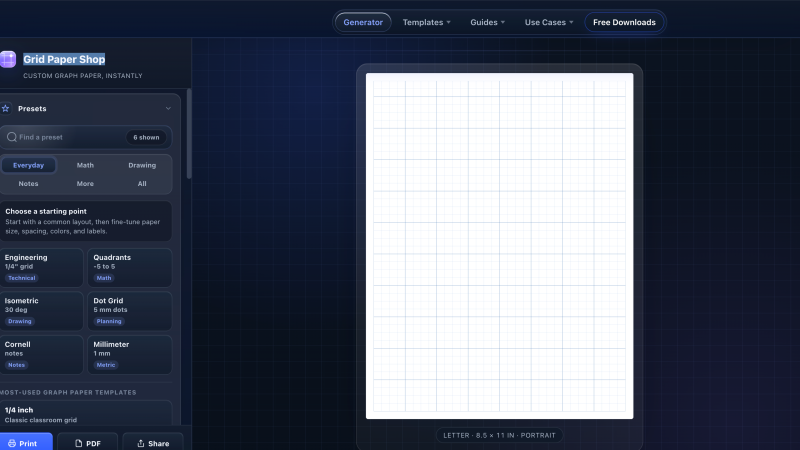800x450 pixels.
Task: Choose the Isometric 30 deg preset
Action: click(x=41, y=311)
